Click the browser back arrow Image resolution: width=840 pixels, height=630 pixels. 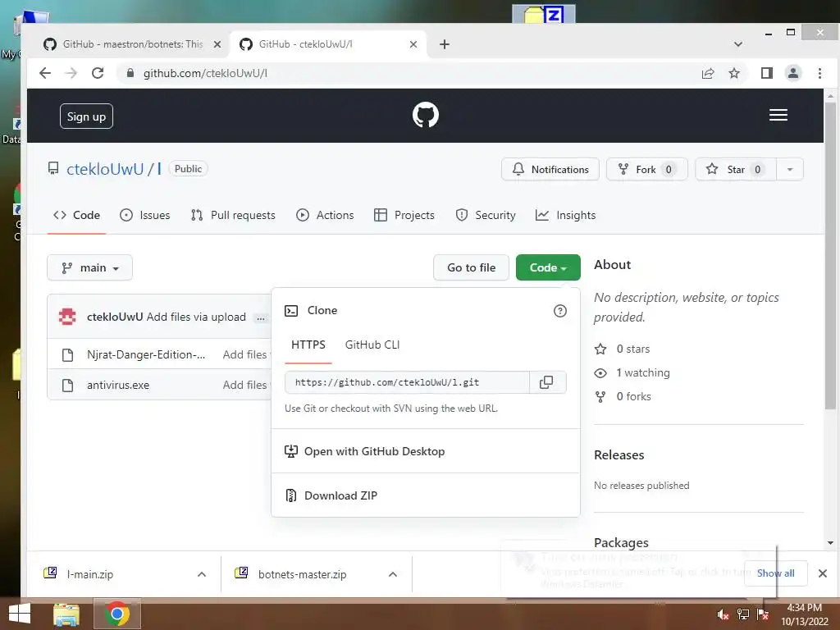coord(45,73)
